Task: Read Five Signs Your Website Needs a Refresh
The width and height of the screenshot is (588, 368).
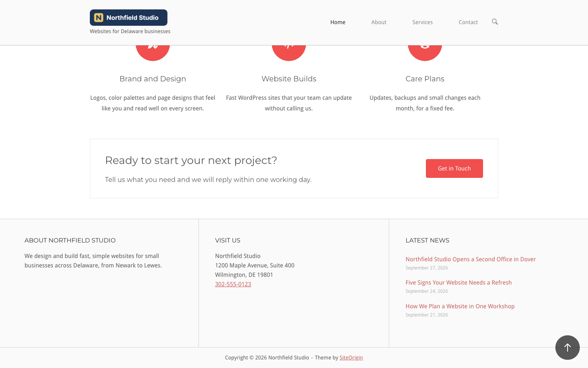Action: coord(459,283)
